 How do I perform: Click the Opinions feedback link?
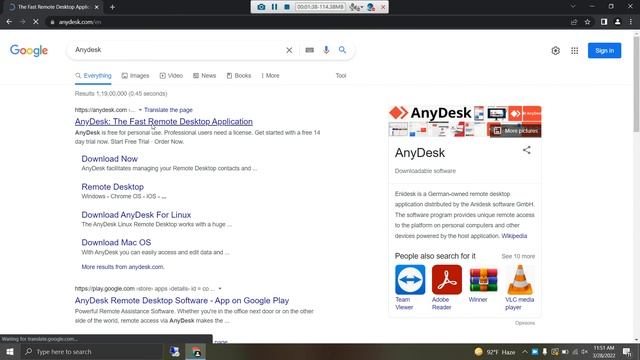tap(525, 323)
